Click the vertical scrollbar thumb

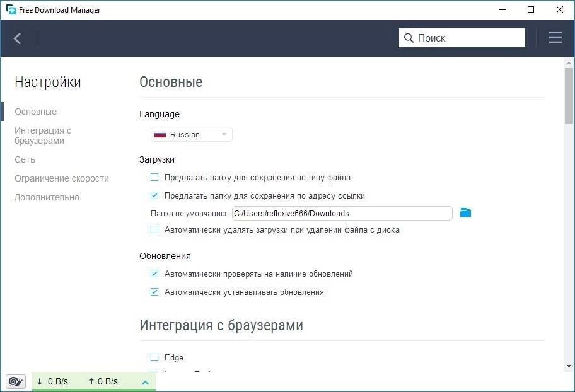click(x=569, y=96)
